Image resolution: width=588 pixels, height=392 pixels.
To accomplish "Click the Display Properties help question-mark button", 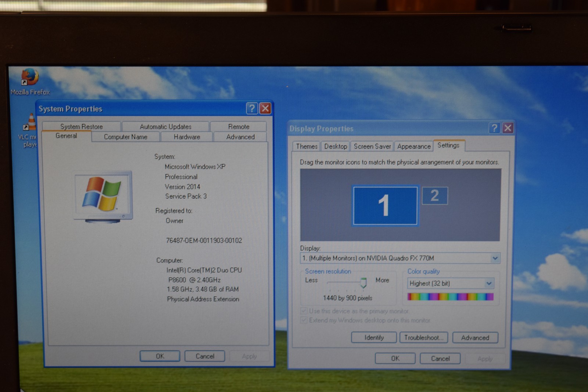I will 494,128.
